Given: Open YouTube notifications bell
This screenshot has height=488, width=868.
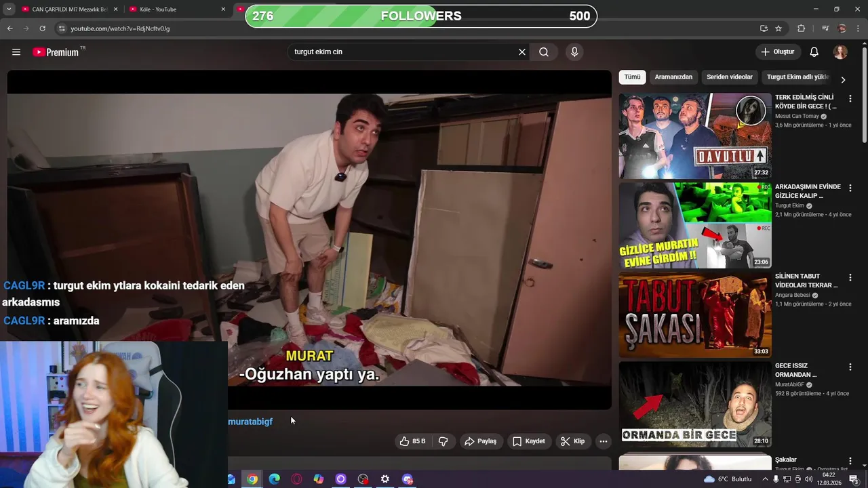Looking at the screenshot, I should point(814,52).
